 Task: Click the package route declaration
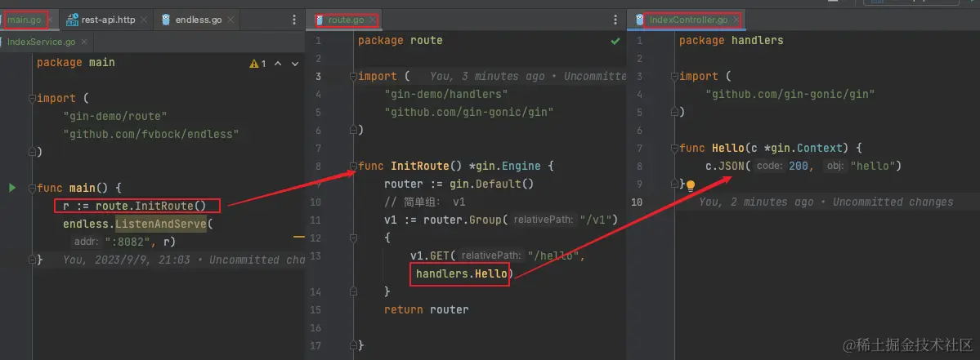click(x=400, y=41)
